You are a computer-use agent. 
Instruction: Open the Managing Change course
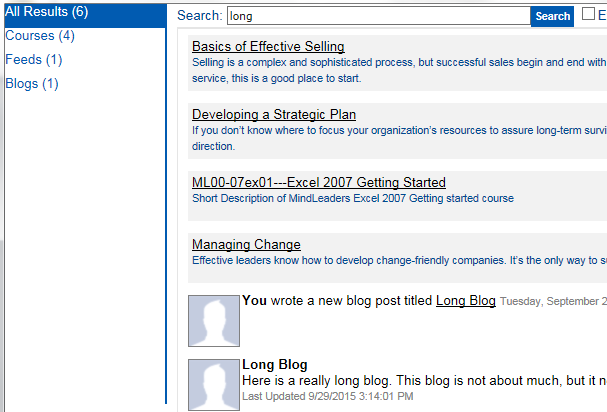(x=246, y=245)
